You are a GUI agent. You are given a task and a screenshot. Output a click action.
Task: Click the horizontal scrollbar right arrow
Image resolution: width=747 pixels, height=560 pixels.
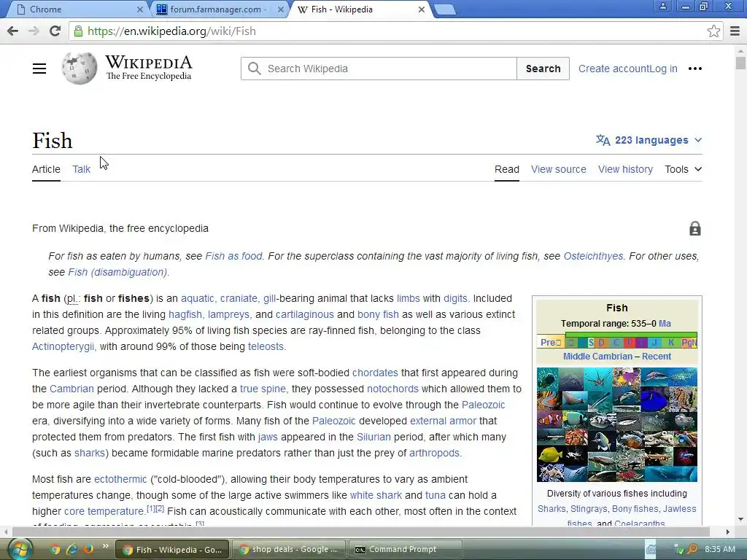(727, 532)
